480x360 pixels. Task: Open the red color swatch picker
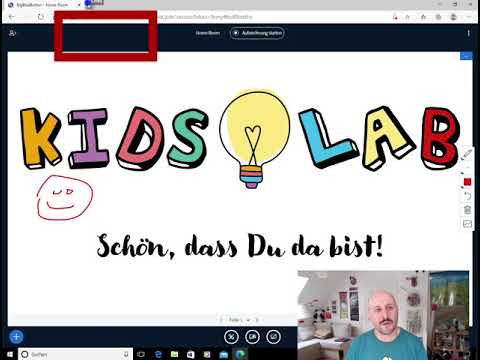click(x=467, y=182)
